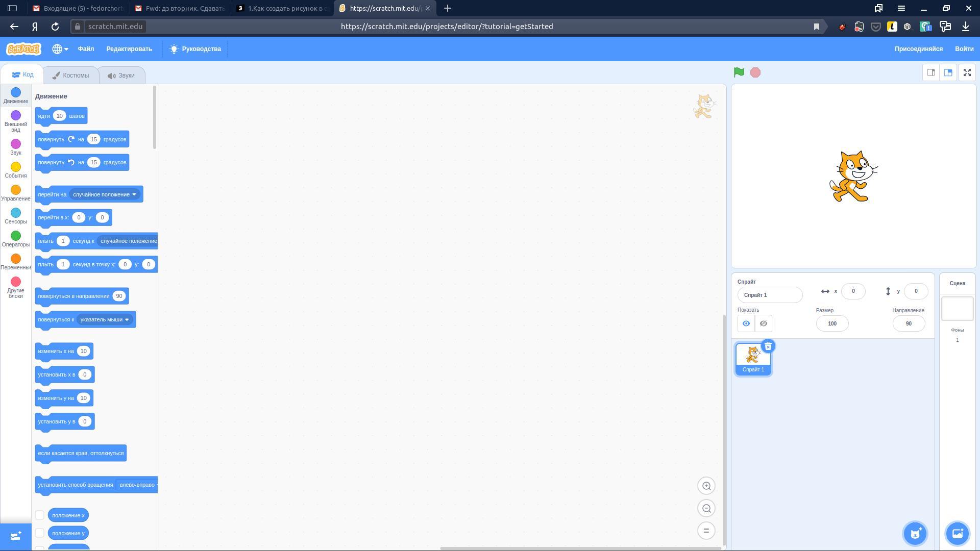Select the События yellow category
Image resolution: width=980 pixels, height=551 pixels.
pyautogui.click(x=16, y=170)
